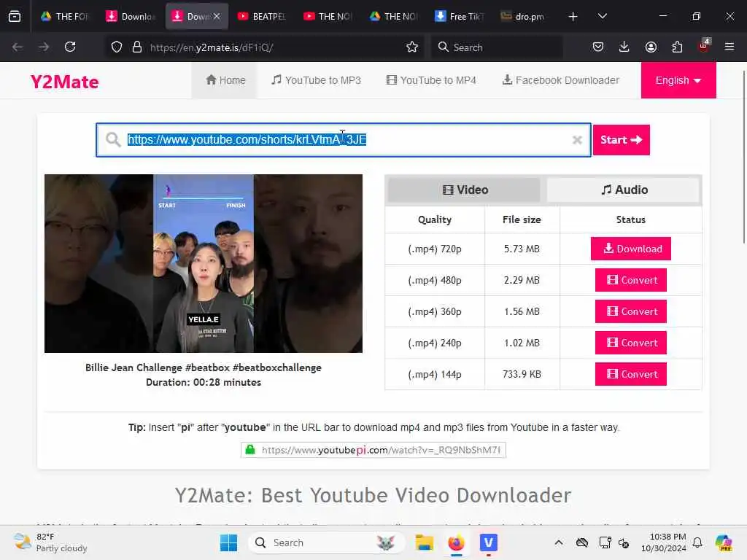747x560 pixels.
Task: Go back with the browser back arrow
Action: (18, 47)
